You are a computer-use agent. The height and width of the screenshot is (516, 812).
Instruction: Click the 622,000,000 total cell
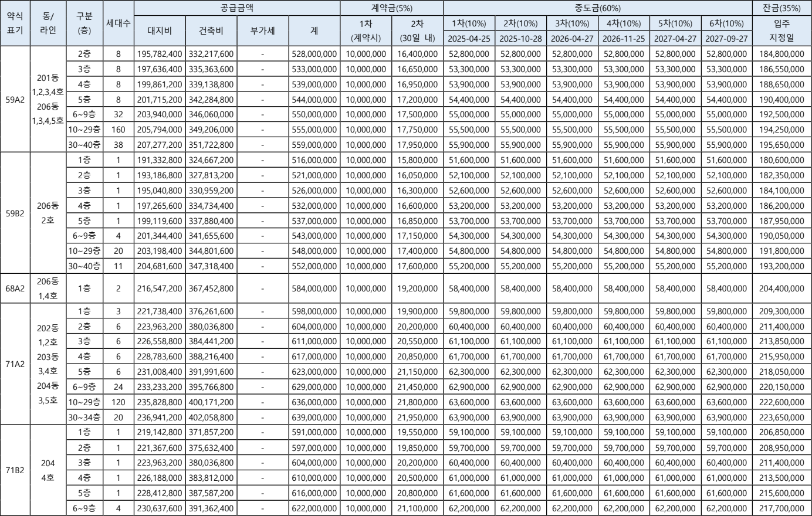point(314,507)
